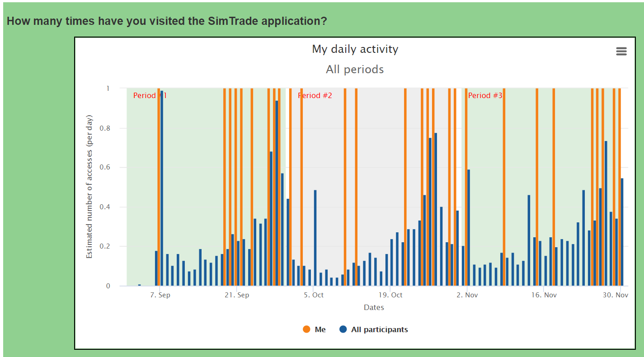Click the orange Me legend marker
This screenshot has width=644, height=357.
(307, 329)
